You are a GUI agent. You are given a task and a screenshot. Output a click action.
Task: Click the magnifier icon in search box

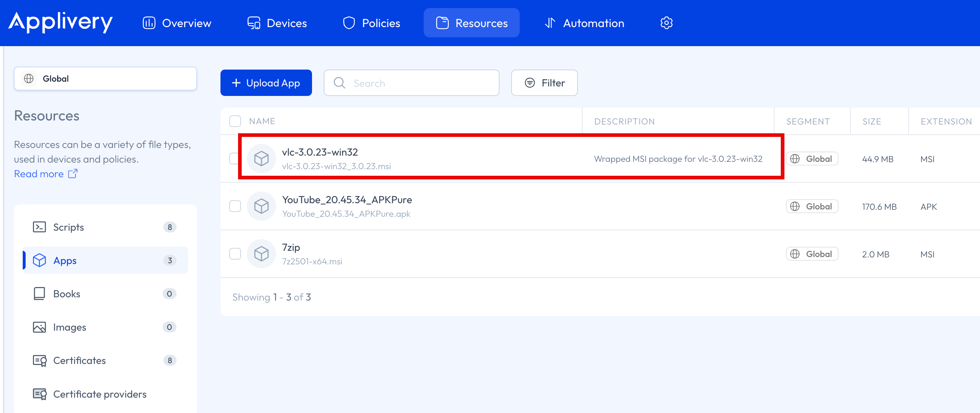coord(339,83)
